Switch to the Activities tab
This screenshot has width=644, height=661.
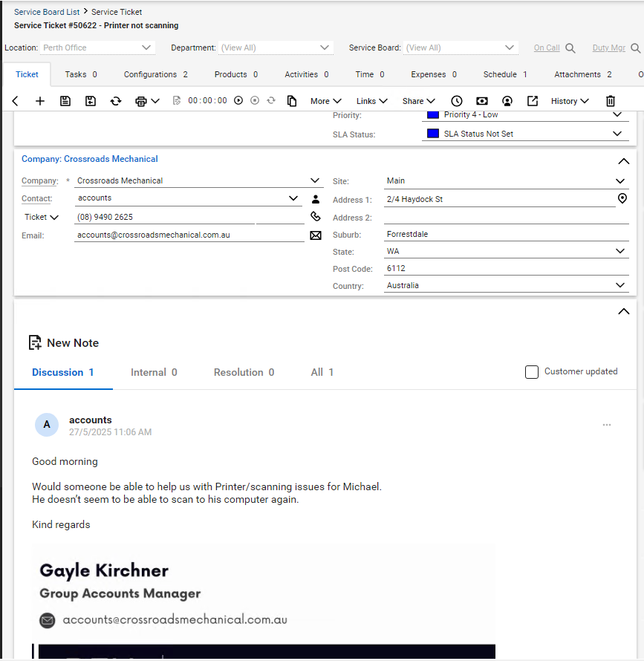click(306, 74)
